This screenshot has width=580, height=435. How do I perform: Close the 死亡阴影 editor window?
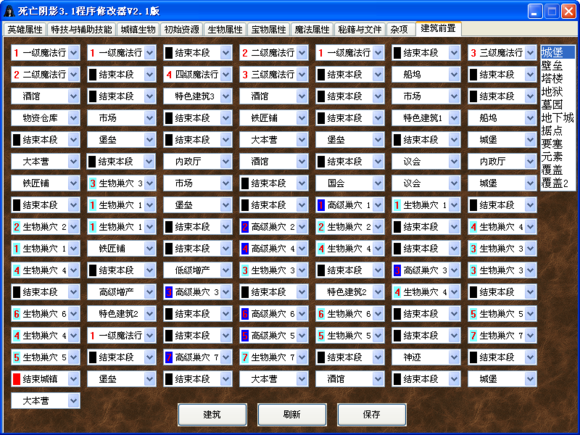(x=569, y=11)
